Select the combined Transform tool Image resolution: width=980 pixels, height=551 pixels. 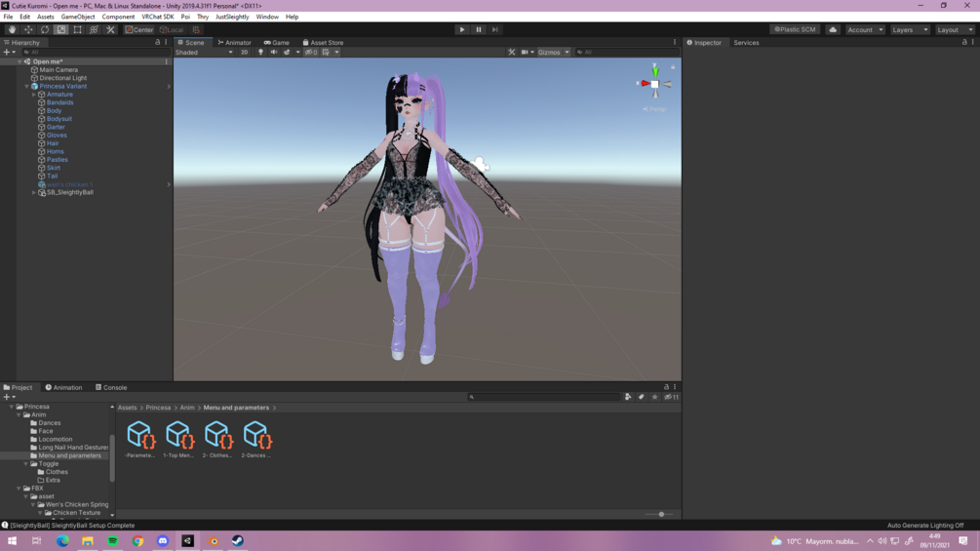point(94,29)
